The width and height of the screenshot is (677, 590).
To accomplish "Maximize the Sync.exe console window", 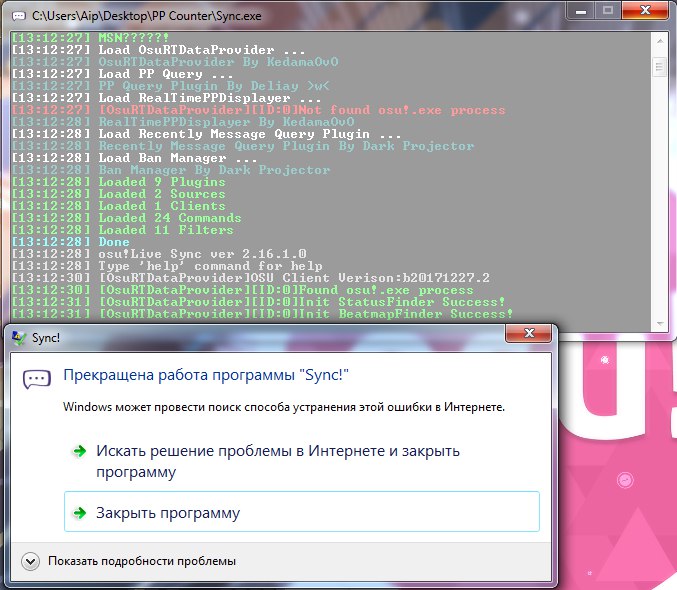I will 608,10.
